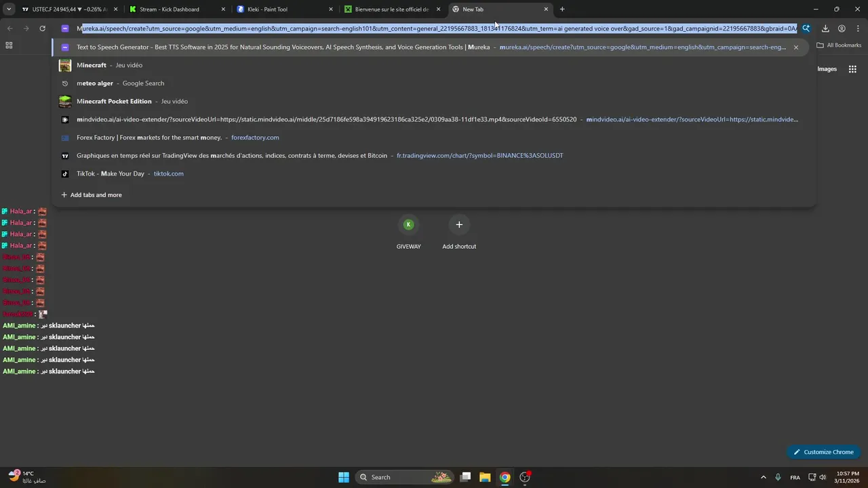The image size is (868, 488).
Task: Click the browser Forward arrow
Action: coord(26,28)
